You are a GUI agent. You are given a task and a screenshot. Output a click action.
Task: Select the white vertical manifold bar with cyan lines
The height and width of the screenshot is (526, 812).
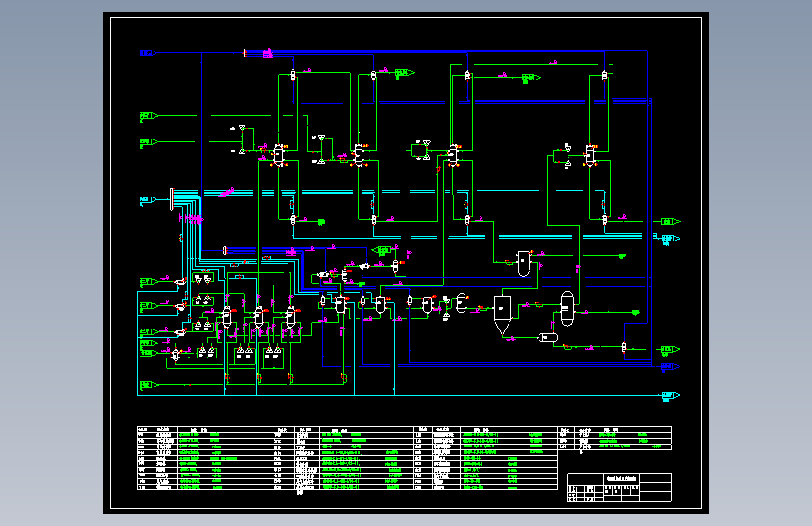pyautogui.click(x=172, y=199)
